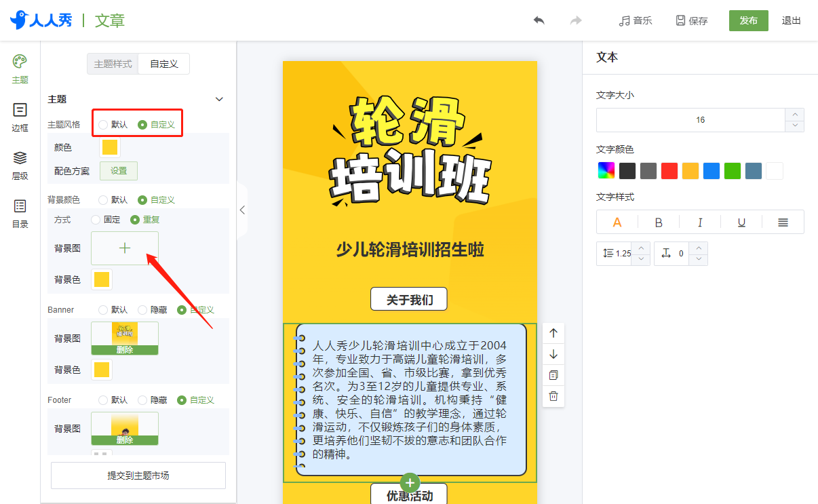Switch to the 主题样式 tab
Image resolution: width=818 pixels, height=504 pixels.
click(x=113, y=64)
